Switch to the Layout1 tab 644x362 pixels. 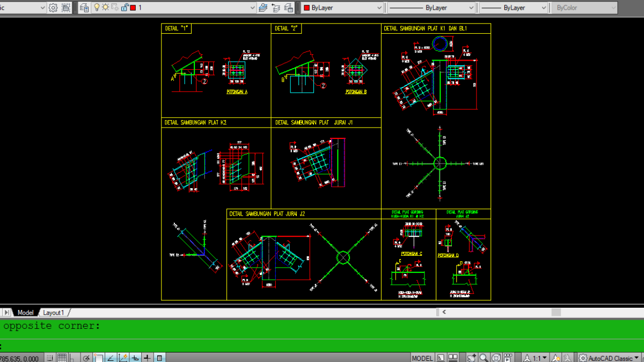pyautogui.click(x=54, y=312)
